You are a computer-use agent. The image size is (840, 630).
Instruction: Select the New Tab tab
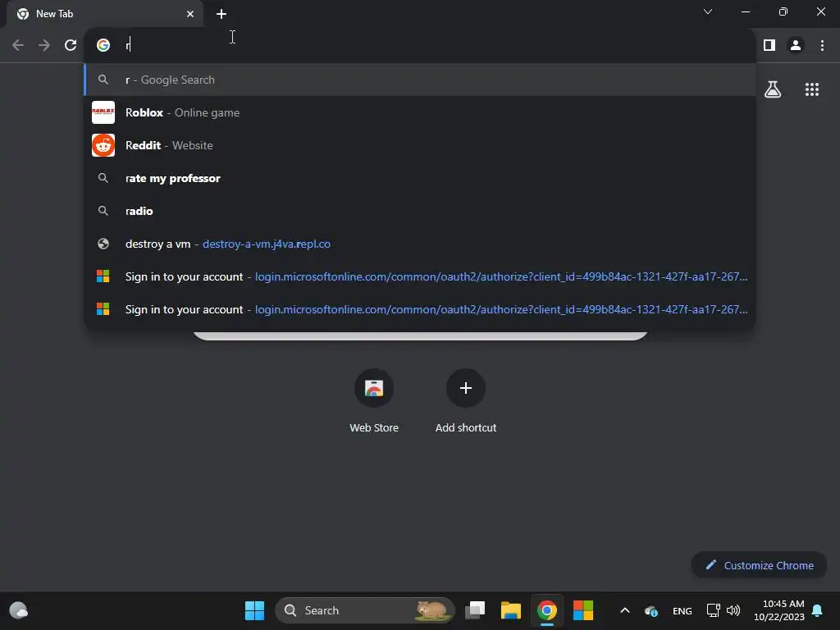click(x=105, y=14)
